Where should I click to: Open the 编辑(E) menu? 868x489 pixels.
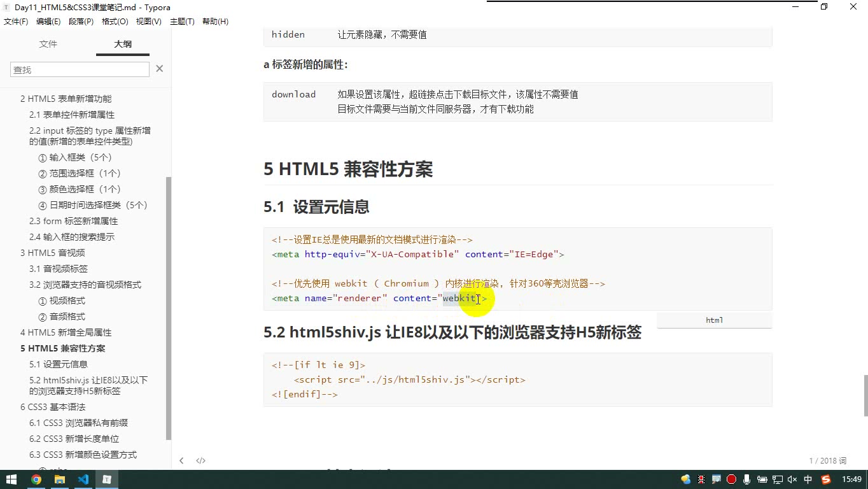pos(48,22)
